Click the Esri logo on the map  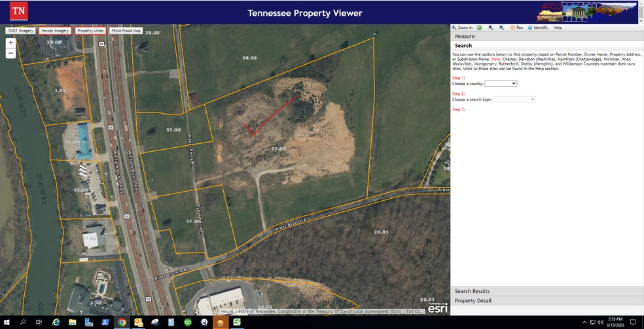[438, 308]
